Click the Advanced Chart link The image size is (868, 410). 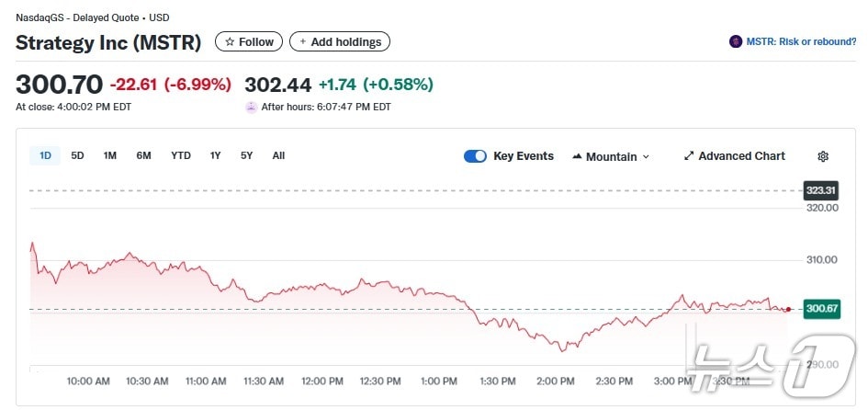click(741, 156)
